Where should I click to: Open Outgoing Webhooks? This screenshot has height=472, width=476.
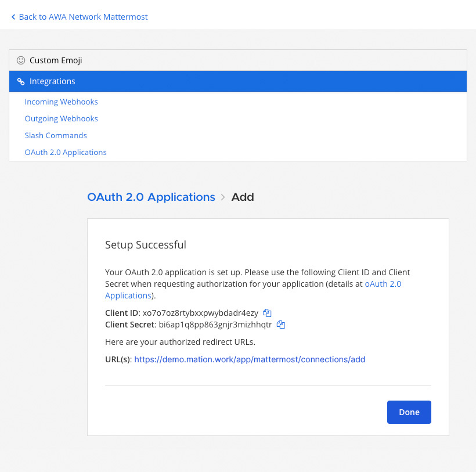[62, 118]
